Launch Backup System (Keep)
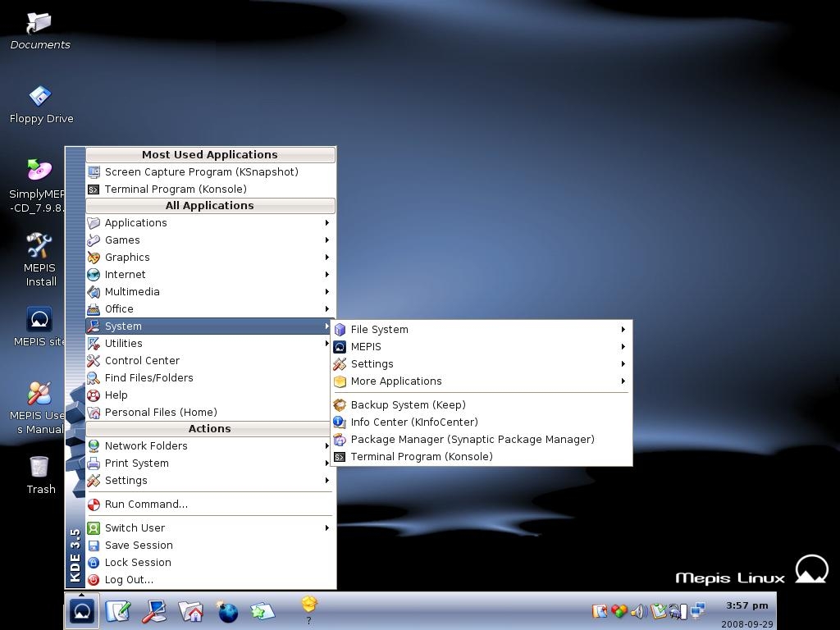This screenshot has height=630, width=840. [x=481, y=405]
